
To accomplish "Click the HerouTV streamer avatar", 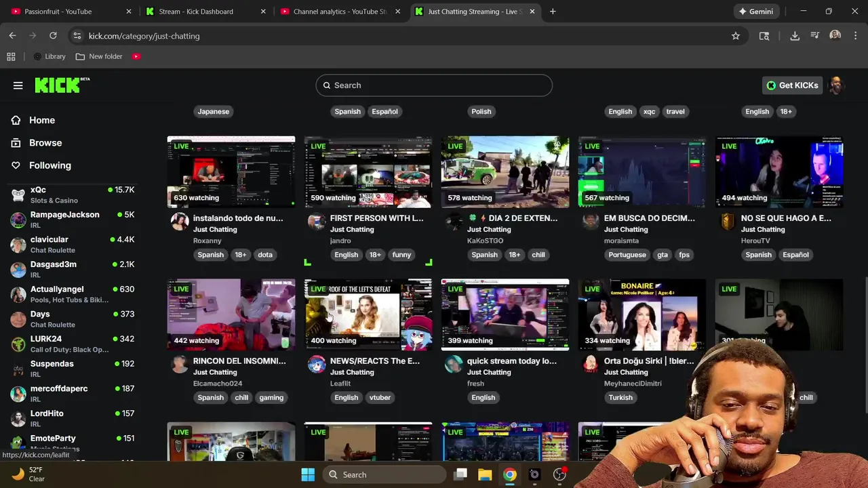I will point(728,222).
